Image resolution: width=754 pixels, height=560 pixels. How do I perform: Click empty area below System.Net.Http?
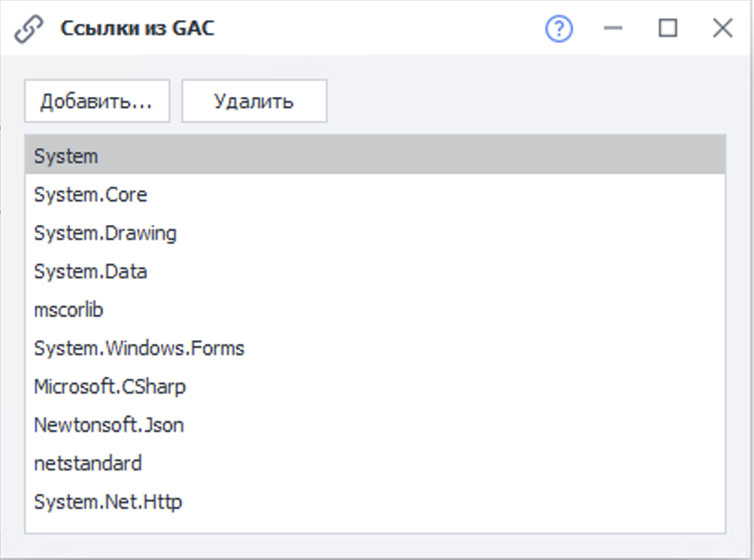366,525
